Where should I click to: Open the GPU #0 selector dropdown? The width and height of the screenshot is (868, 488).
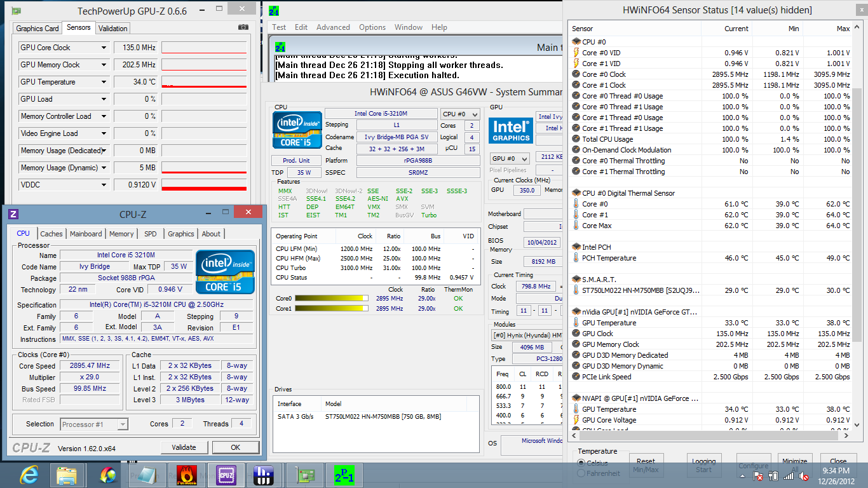coord(510,158)
